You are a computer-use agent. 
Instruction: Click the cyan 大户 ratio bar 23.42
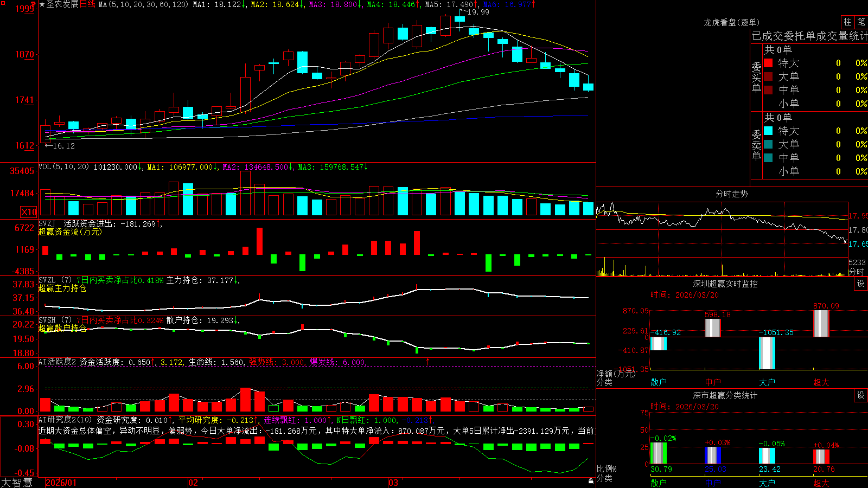pyautogui.click(x=767, y=456)
